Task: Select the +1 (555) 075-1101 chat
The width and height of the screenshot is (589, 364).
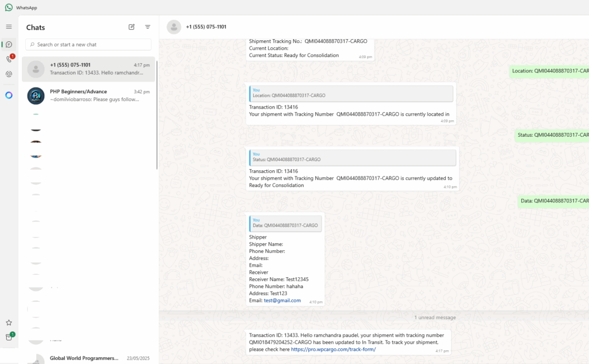Action: pyautogui.click(x=88, y=69)
